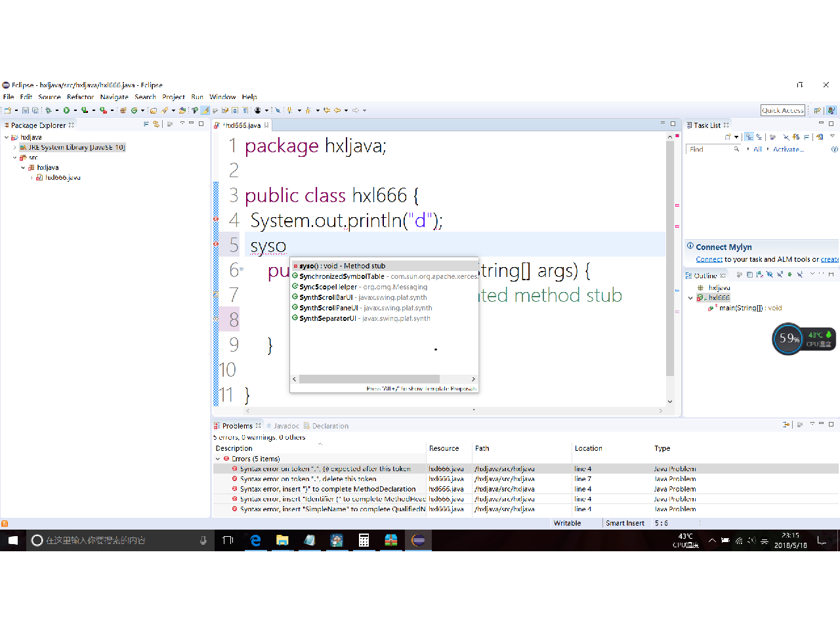840x630 pixels.
Task: Click the Back navigation arrow icon
Action: pos(337,110)
